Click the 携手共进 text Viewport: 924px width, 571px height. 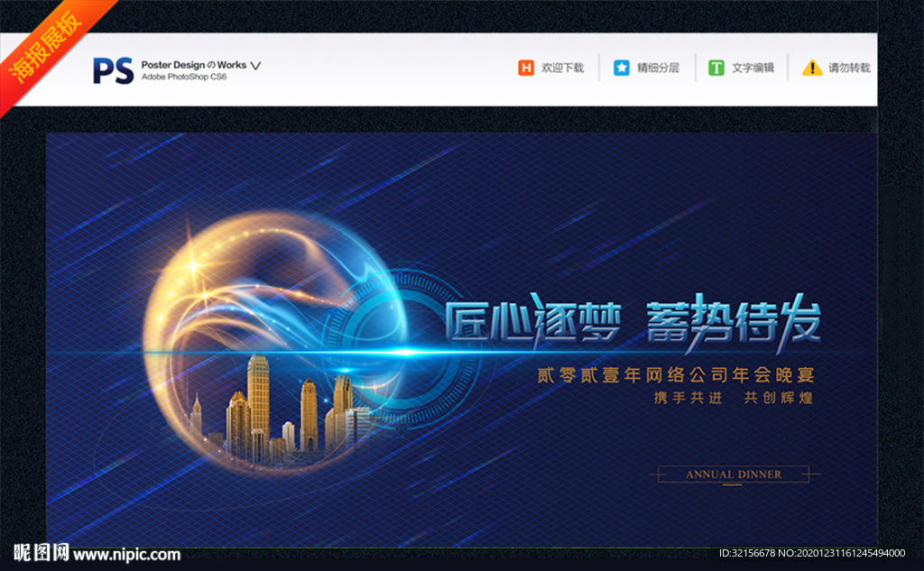click(x=688, y=398)
